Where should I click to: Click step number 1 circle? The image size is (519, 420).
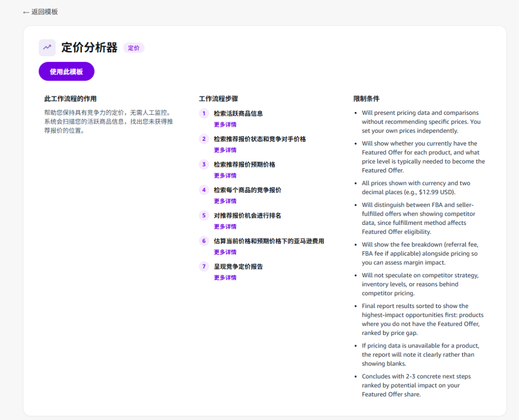point(204,113)
